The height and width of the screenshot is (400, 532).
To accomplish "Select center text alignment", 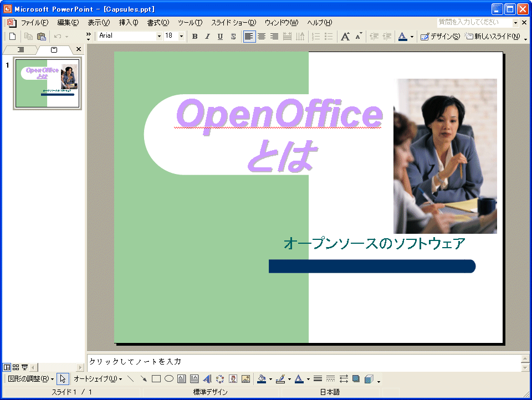I will pyautogui.click(x=262, y=37).
